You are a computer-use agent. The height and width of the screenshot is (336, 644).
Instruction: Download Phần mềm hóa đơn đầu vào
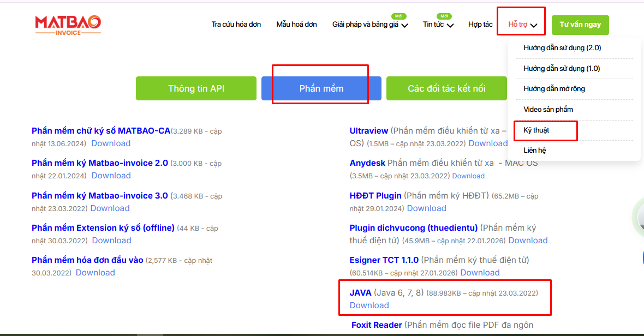(96, 273)
